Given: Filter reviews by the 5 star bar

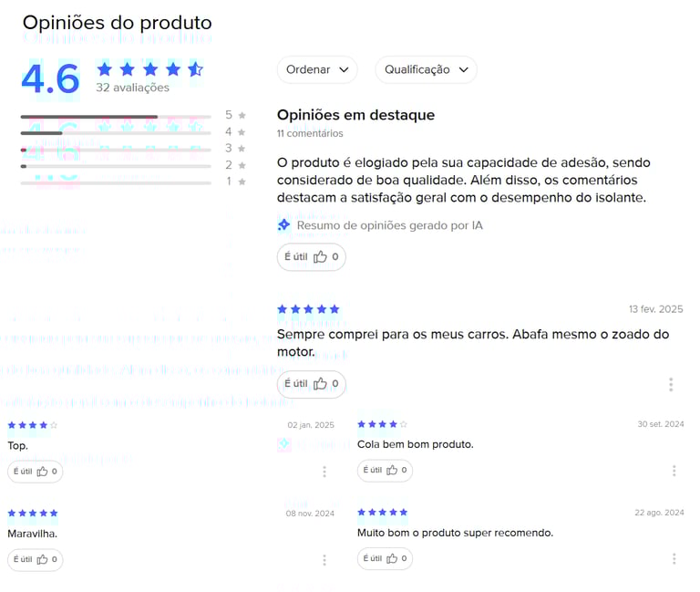Looking at the screenshot, I should click(x=115, y=117).
